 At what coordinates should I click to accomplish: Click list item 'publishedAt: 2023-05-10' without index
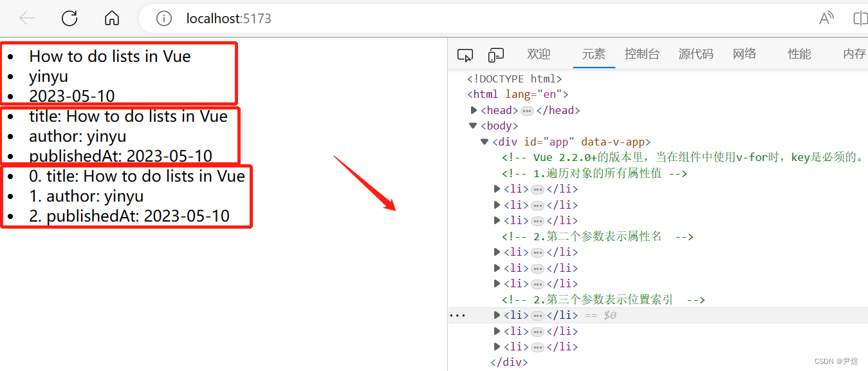pos(120,157)
